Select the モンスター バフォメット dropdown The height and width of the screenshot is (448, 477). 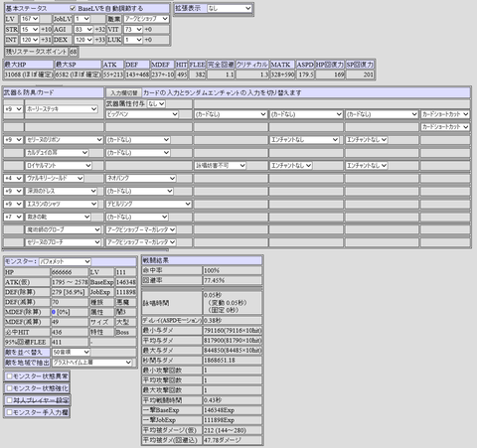(x=65, y=261)
